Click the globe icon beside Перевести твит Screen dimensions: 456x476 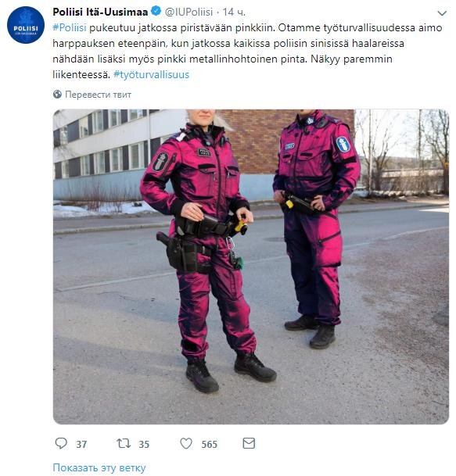(57, 95)
